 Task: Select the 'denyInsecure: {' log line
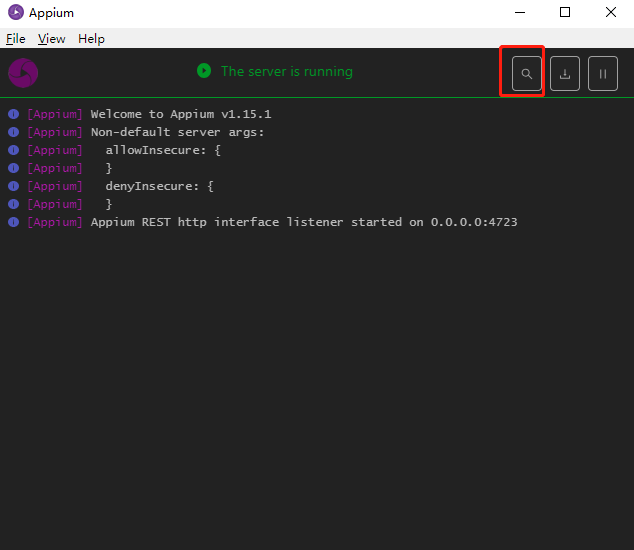pyautogui.click(x=159, y=186)
